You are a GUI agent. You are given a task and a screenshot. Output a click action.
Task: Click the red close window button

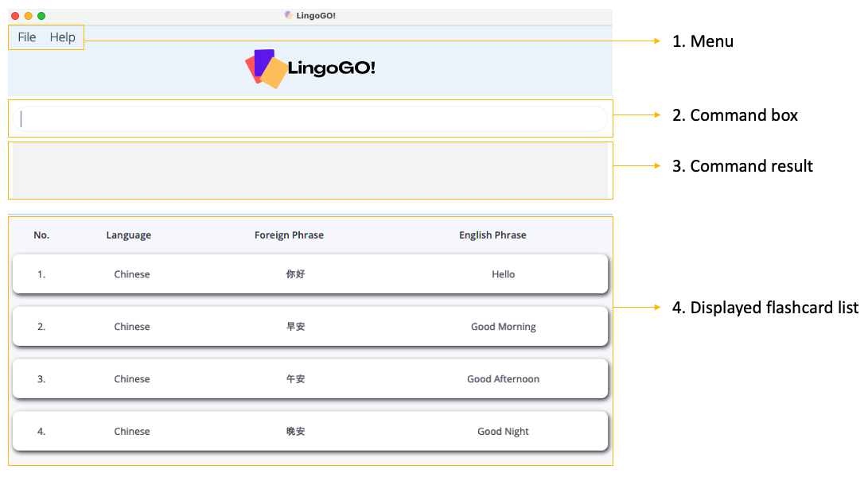coord(15,16)
